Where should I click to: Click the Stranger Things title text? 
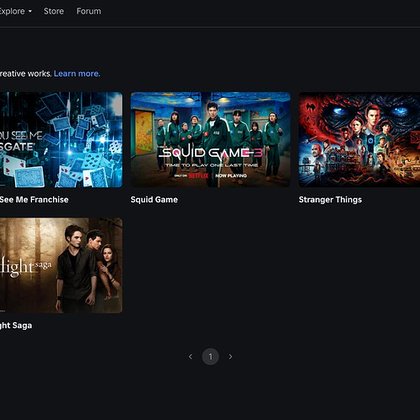coord(330,200)
